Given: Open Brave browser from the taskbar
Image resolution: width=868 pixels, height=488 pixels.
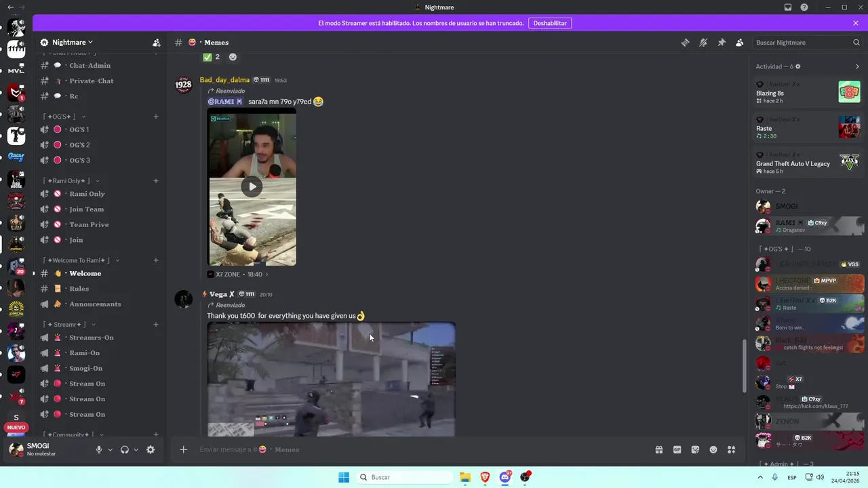Looking at the screenshot, I should (x=485, y=477).
